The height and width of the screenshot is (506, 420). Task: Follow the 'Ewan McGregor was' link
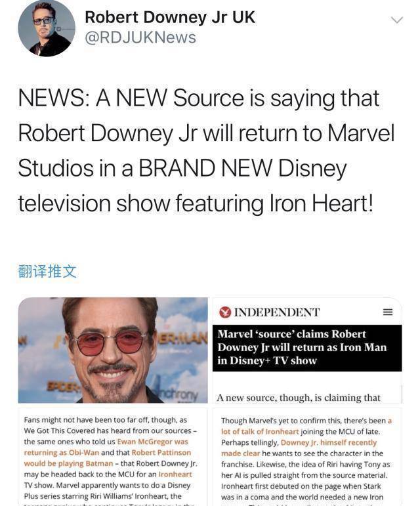coord(153,442)
